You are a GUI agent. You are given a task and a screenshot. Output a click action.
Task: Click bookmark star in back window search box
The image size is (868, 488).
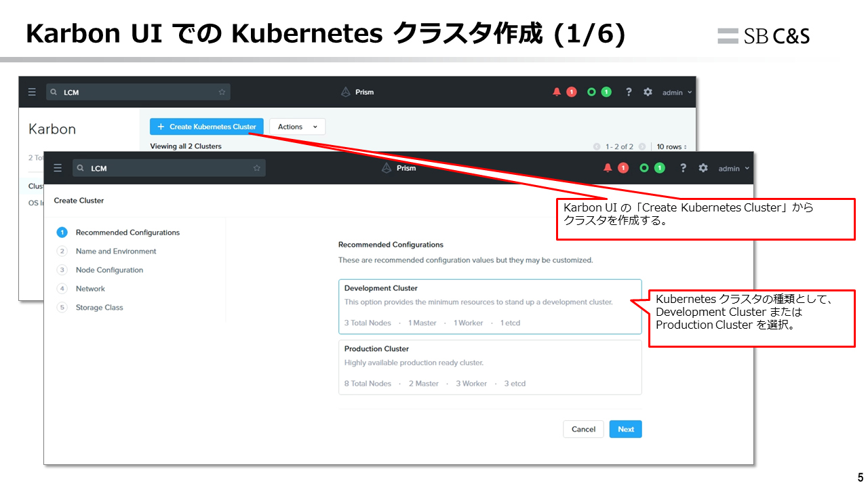point(222,92)
